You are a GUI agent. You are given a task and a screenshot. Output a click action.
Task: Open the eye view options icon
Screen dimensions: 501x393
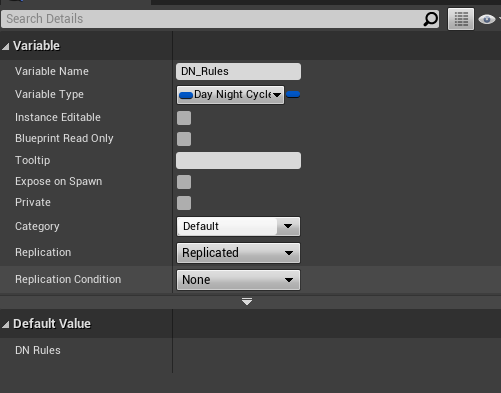coord(487,19)
